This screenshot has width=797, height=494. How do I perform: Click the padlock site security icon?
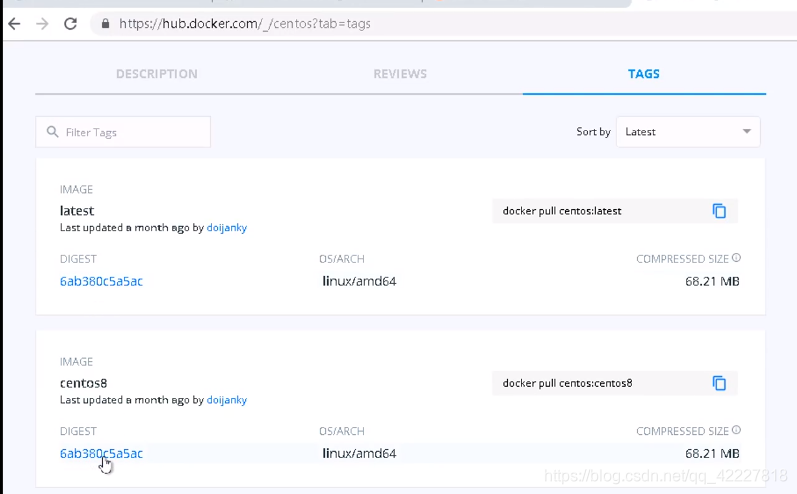pos(105,23)
